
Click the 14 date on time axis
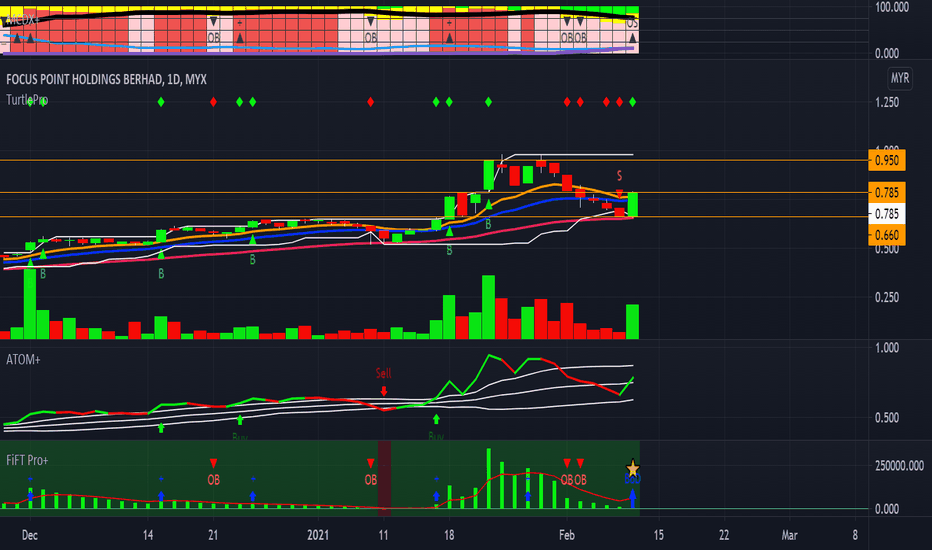click(x=148, y=535)
